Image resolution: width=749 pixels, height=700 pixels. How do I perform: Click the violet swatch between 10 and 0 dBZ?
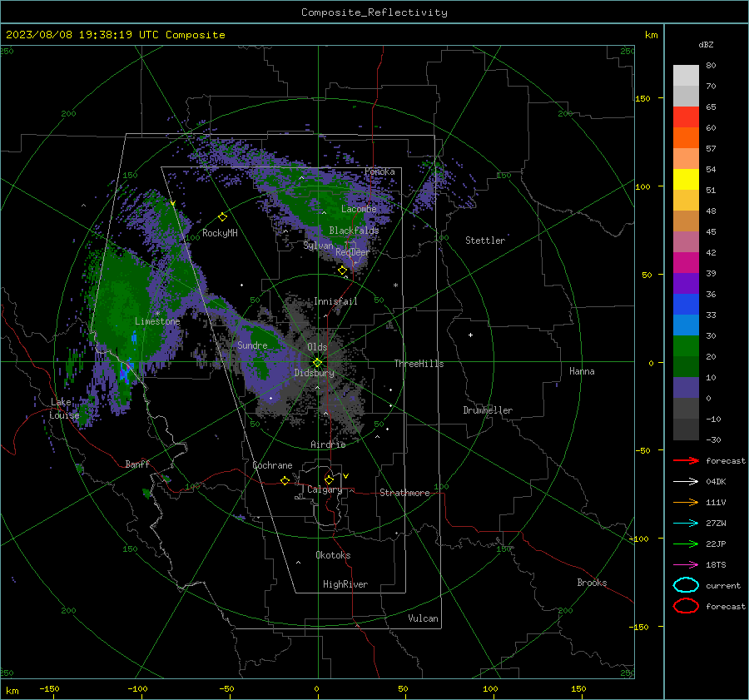[x=686, y=388]
